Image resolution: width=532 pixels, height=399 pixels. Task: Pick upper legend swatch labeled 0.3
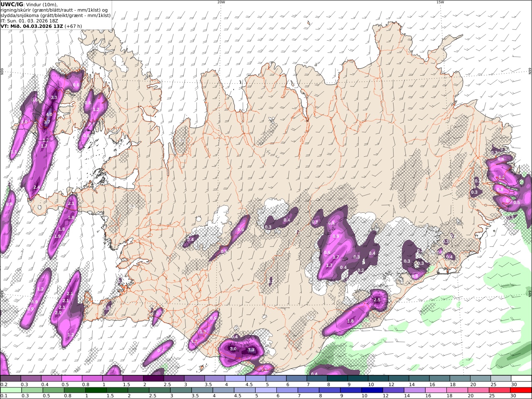pyautogui.click(x=31, y=379)
